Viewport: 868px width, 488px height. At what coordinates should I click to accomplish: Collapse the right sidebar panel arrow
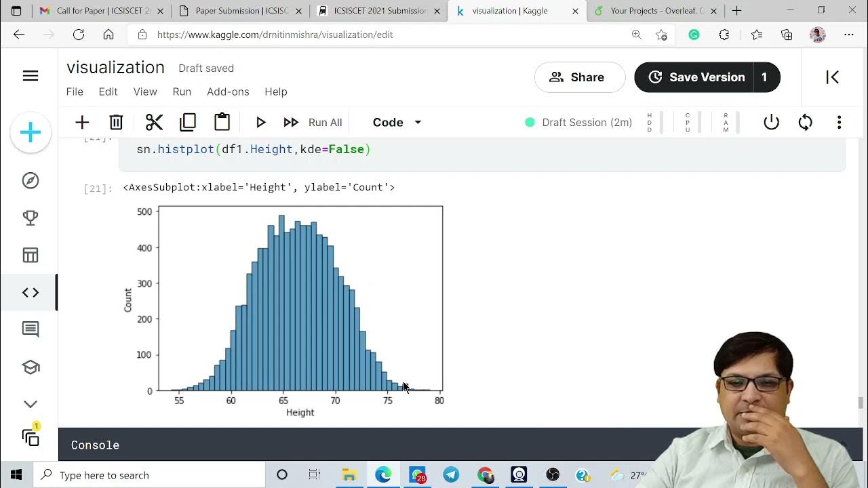pos(833,77)
